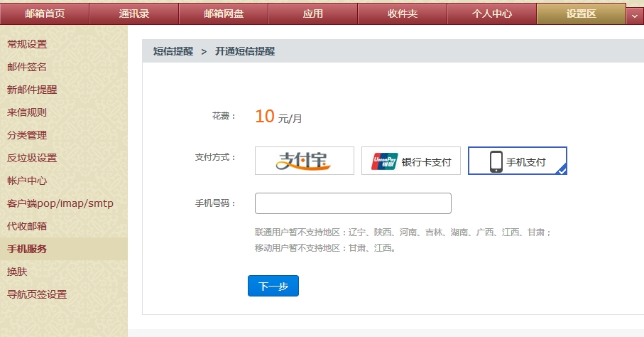Open 客户端pop/imap/smtp settings
644x337 pixels.
[60, 203]
